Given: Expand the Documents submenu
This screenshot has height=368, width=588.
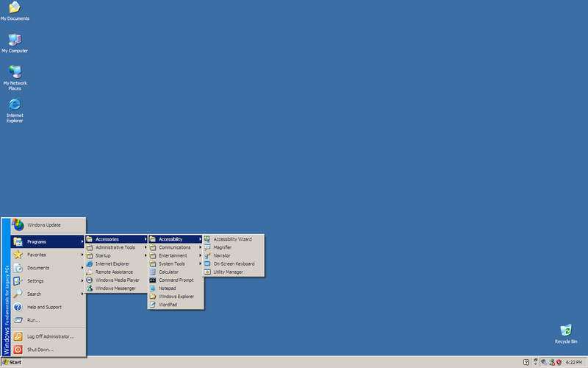Looking at the screenshot, I should 48,268.
